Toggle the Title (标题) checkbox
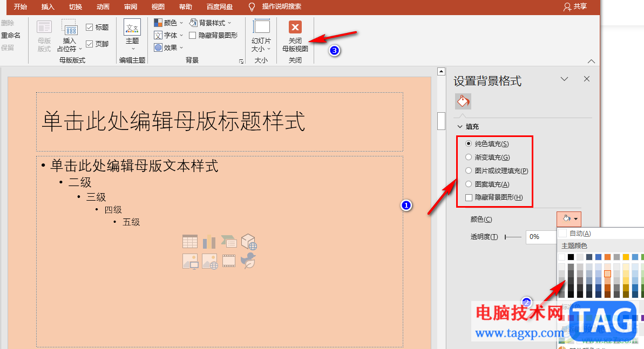 [x=89, y=27]
